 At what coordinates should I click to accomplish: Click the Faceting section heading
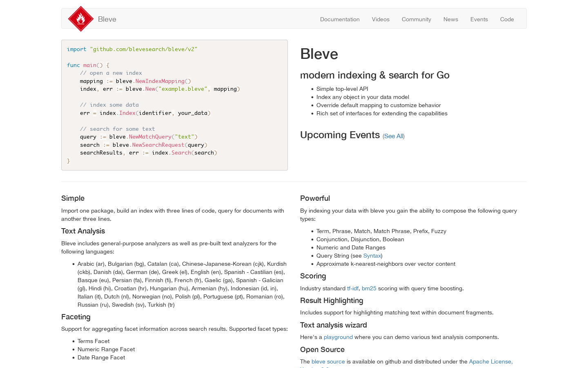76,317
